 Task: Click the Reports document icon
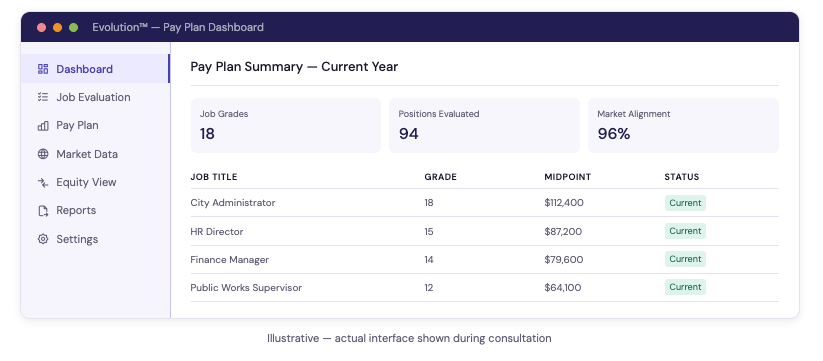pos(43,210)
